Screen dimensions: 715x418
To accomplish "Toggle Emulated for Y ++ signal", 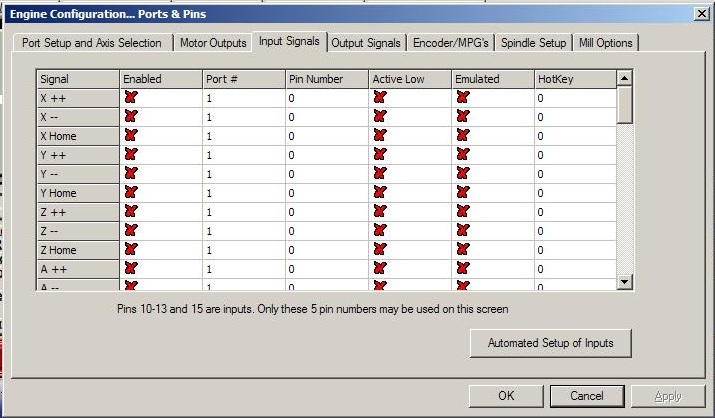I will tap(462, 155).
